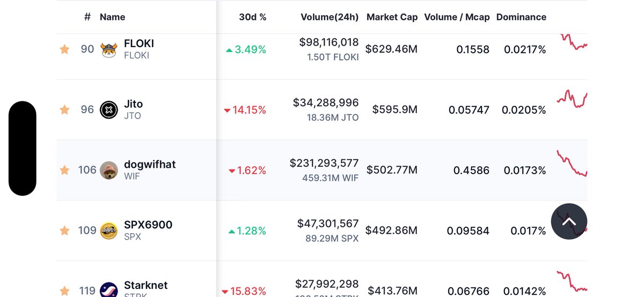Click the $47,301,567 volume value

tap(328, 223)
